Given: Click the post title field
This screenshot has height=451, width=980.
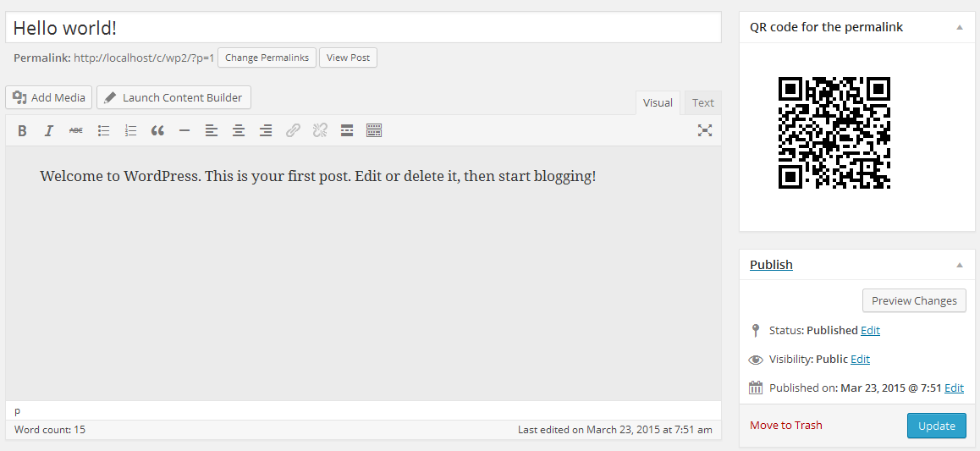Looking at the screenshot, I should point(363,28).
